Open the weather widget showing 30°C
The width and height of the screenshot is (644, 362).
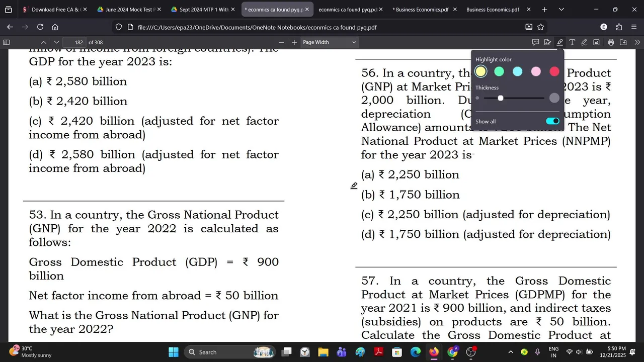30,351
